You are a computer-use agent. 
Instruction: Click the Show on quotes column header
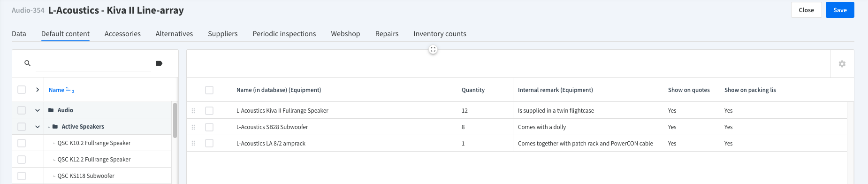[x=689, y=90]
